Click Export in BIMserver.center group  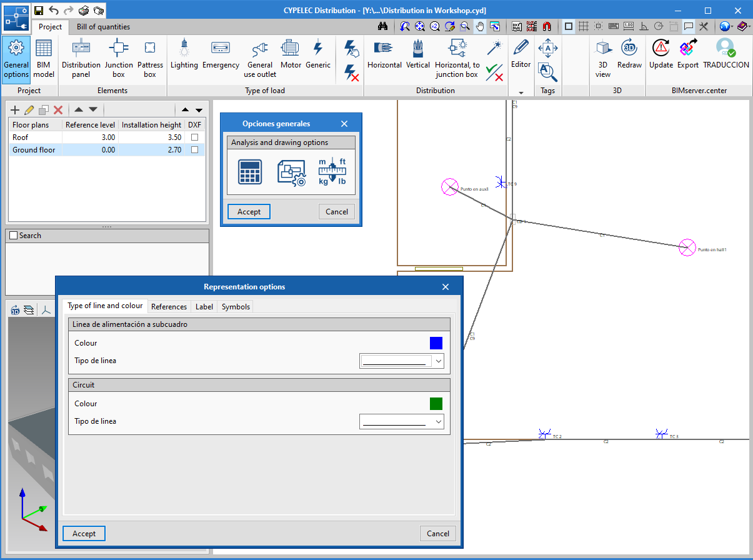tap(688, 54)
